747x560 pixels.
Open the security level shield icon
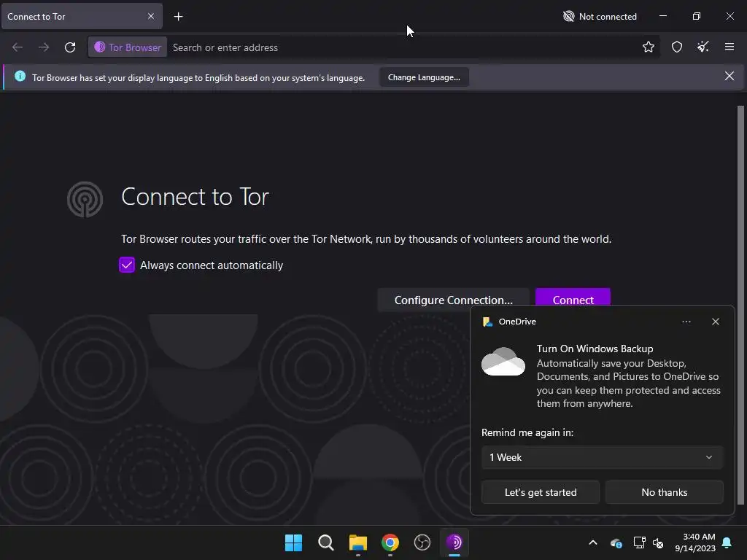click(676, 47)
